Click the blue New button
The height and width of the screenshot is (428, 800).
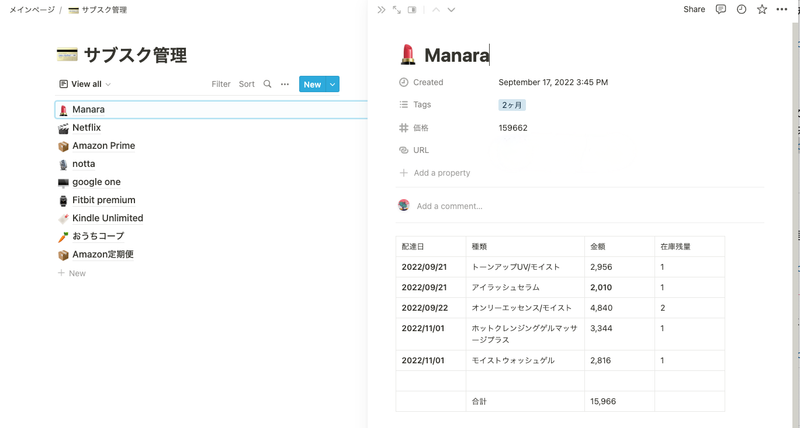pos(312,84)
